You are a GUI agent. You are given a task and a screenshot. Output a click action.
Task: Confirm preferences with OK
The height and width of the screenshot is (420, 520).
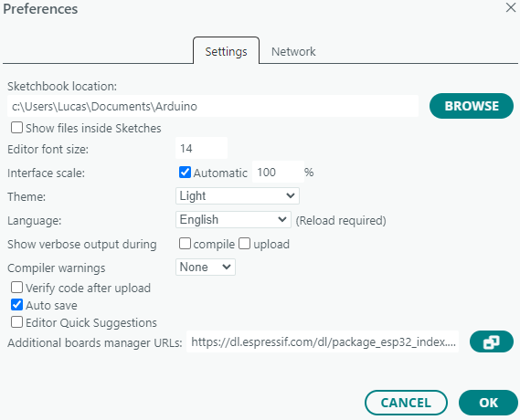pyautogui.click(x=488, y=403)
